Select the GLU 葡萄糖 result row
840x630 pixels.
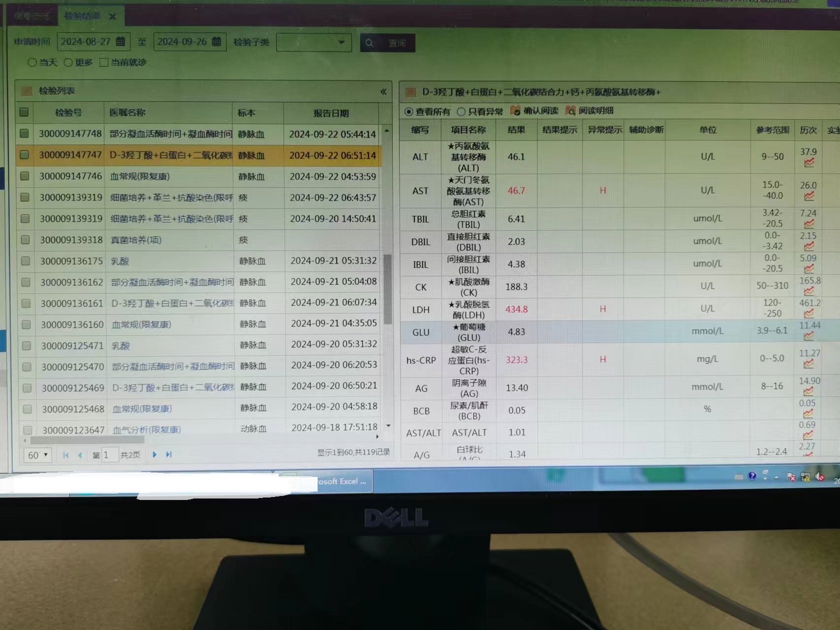point(619,332)
